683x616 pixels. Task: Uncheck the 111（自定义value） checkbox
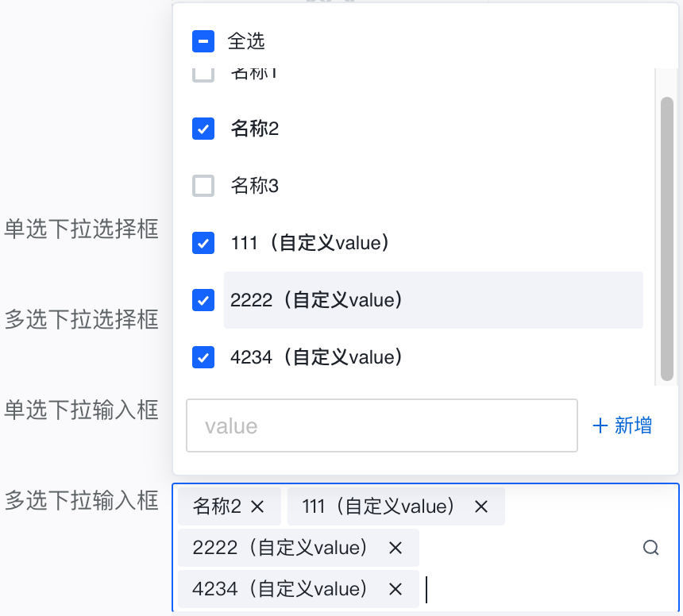point(203,243)
